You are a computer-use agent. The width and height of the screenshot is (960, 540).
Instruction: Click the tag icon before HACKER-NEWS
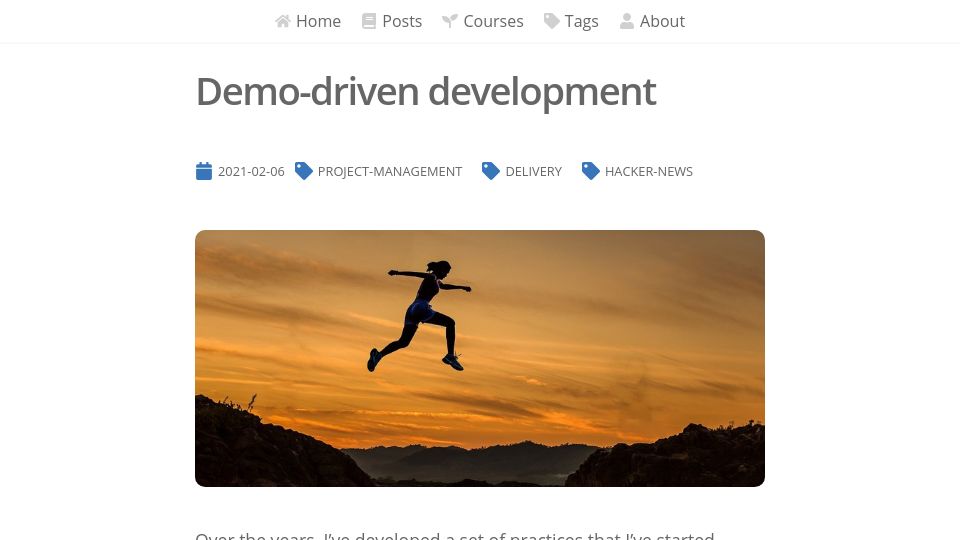(x=591, y=171)
